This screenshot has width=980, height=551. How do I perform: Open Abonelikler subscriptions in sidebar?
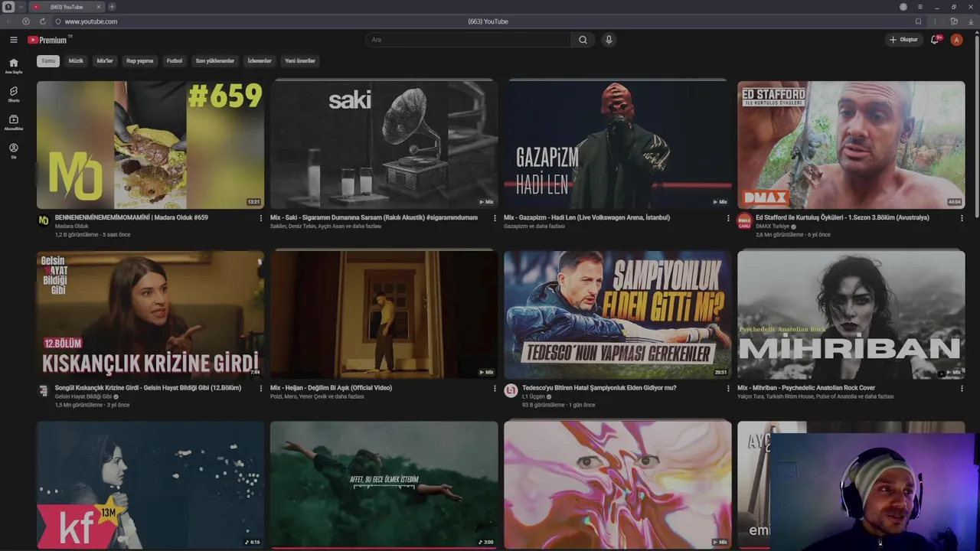click(x=13, y=122)
